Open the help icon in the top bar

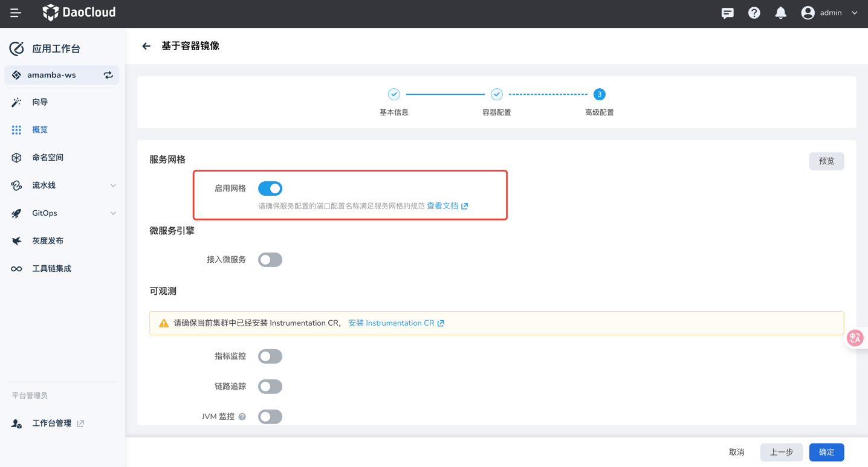click(754, 12)
